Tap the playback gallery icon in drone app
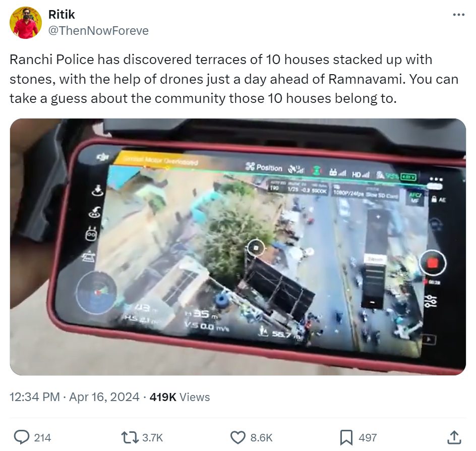 point(429,339)
